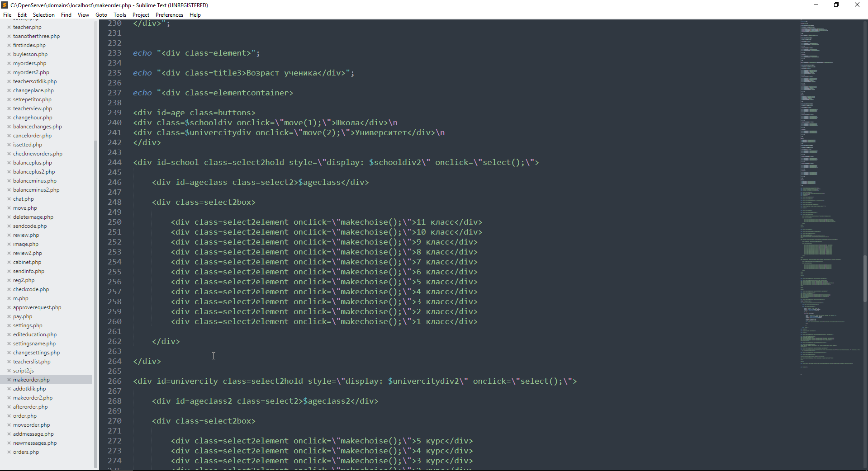Open the Goto menu
Screen dimensions: 868x471
point(101,15)
